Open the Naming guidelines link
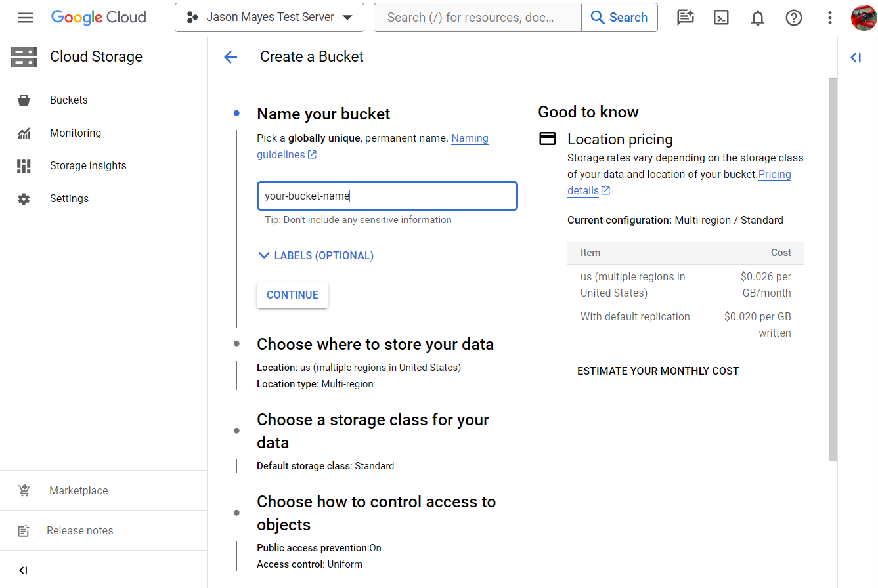Screen dimensions: 878x588 pyautogui.click(x=470, y=138)
